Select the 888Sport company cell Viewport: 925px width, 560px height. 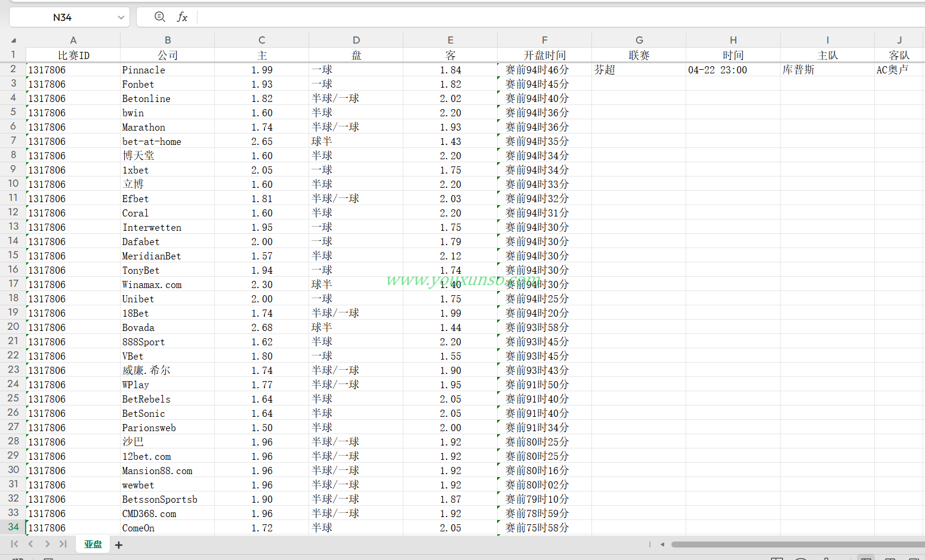(x=168, y=342)
